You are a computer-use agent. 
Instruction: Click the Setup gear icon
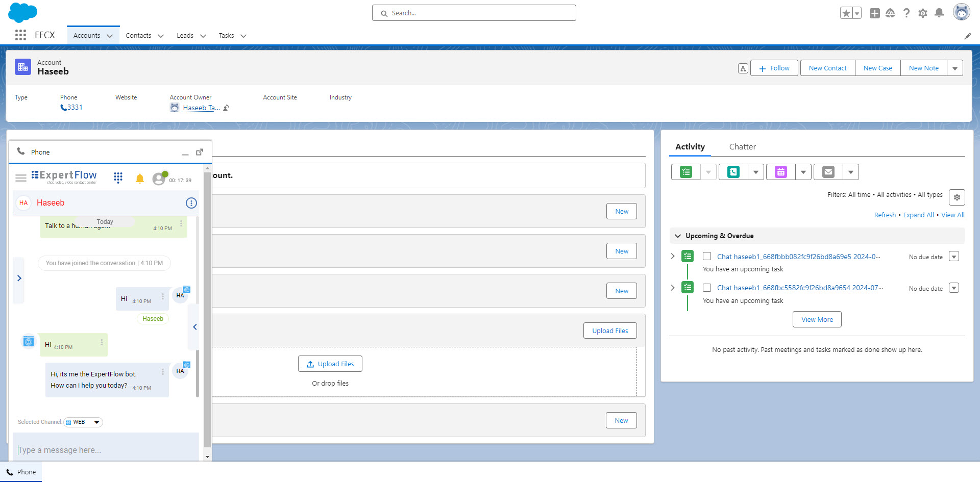click(922, 13)
